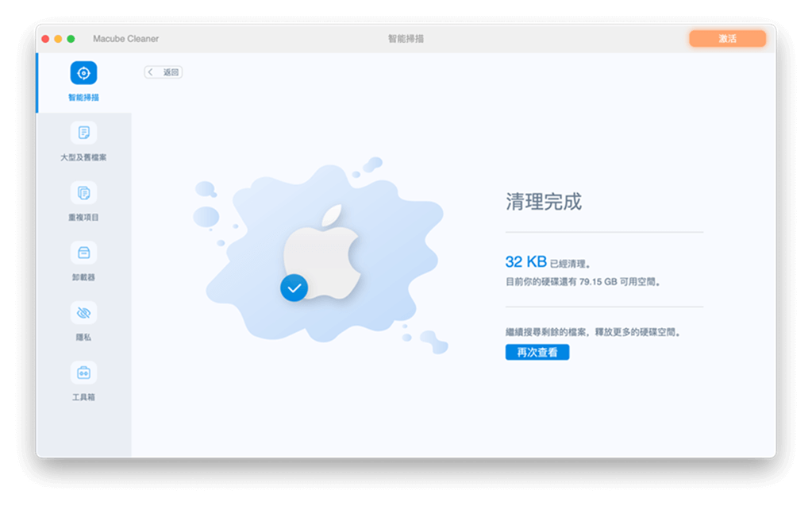Click the 智能掃描 window title in title bar
Screen dimensions: 812x506
click(406, 39)
